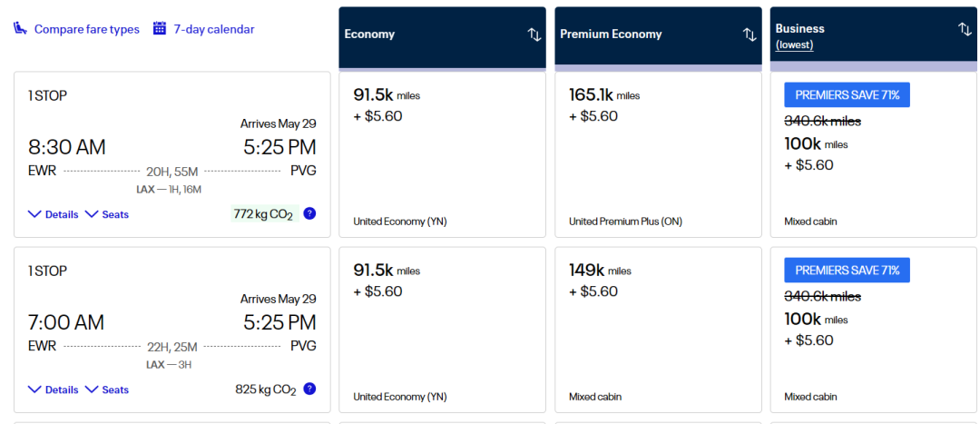This screenshot has width=980, height=424.
Task: Expand Seats for the 7:00 AM flight
Action: pos(107,389)
